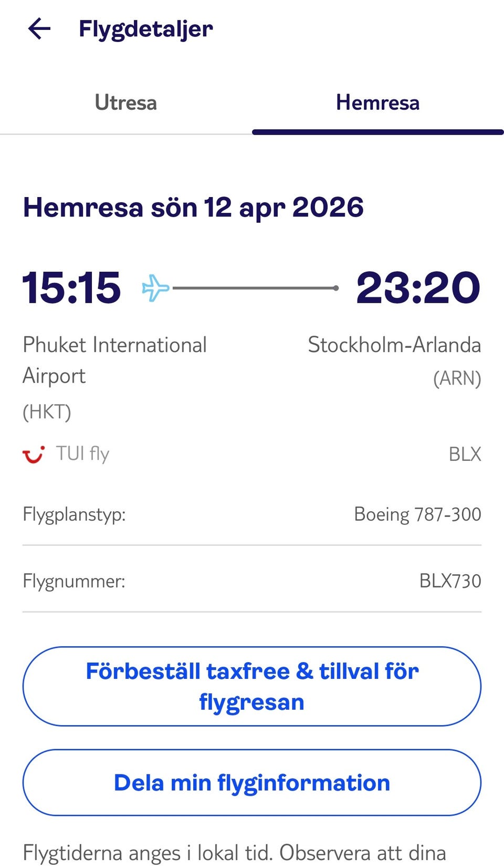Click the Flygplanstyp label
The width and height of the screenshot is (504, 868).
[x=74, y=514]
